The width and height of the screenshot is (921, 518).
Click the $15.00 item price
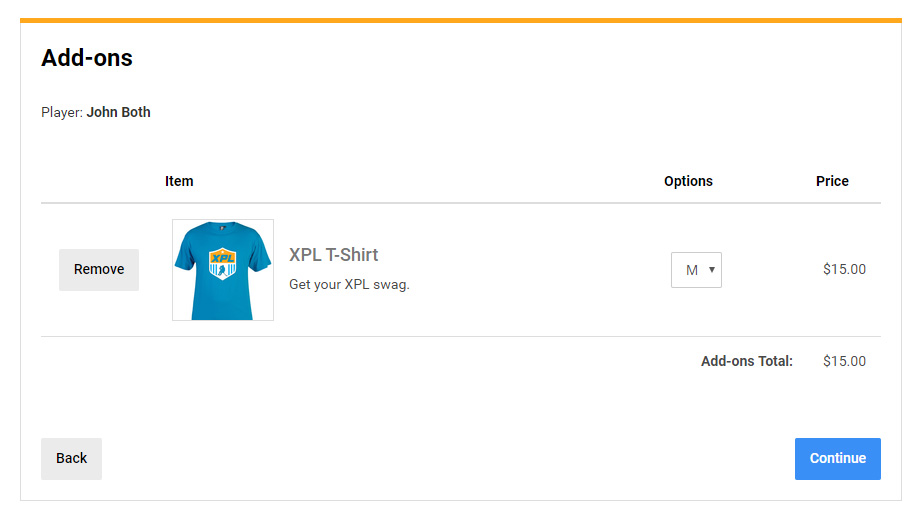844,269
